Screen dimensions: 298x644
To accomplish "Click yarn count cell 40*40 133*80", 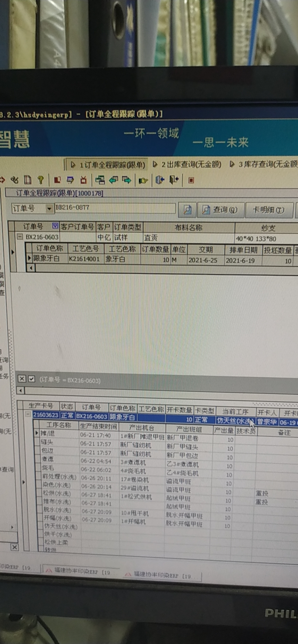I will [266, 239].
